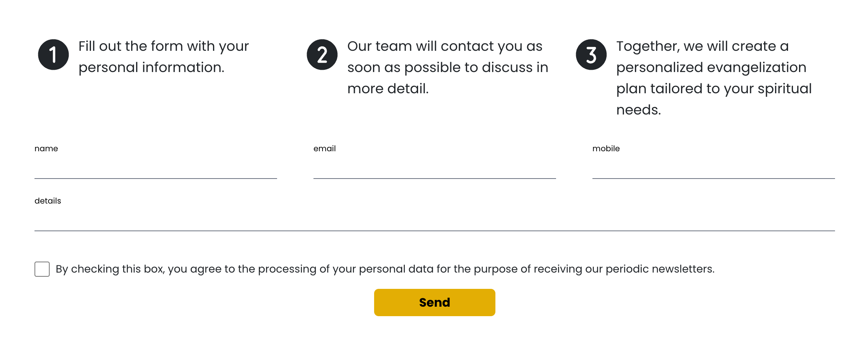Click the number 2 step circle icon
The width and height of the screenshot is (868, 348).
(322, 55)
